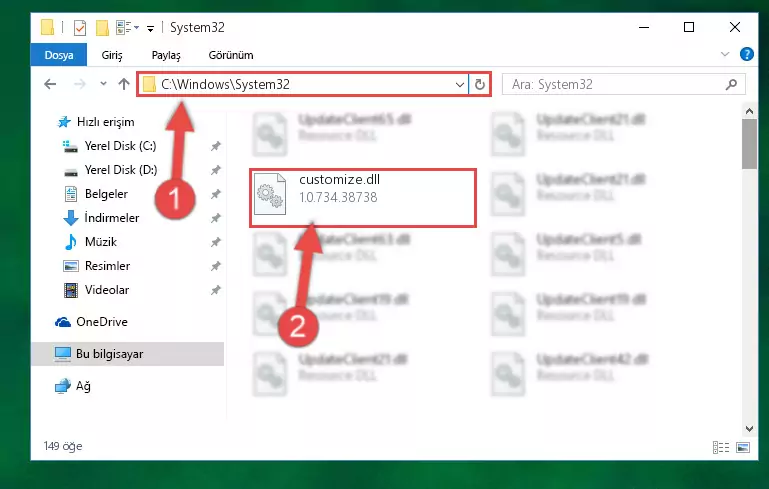Click the folder icon in title bar
769x489 pixels.
(47, 27)
